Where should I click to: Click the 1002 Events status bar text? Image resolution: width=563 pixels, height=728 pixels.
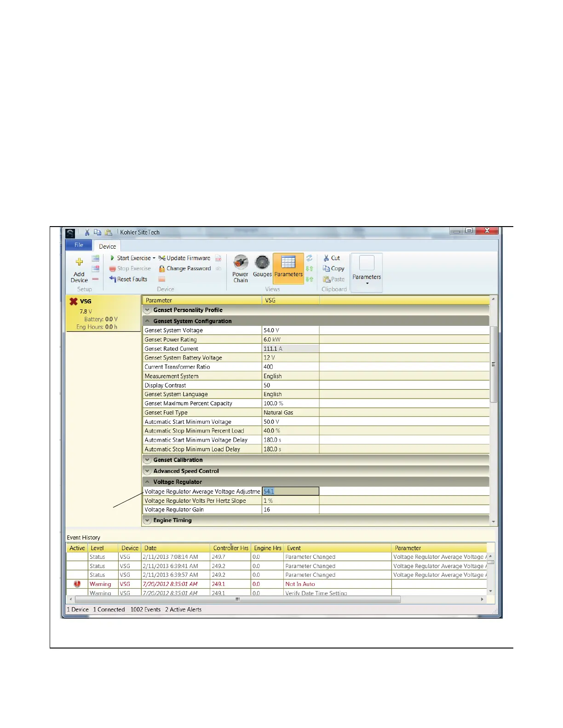pos(145,610)
